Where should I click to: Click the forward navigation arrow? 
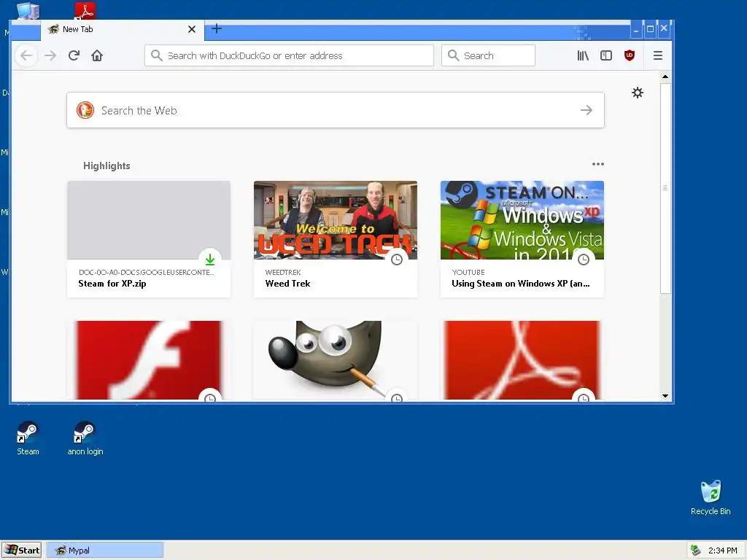(50, 55)
